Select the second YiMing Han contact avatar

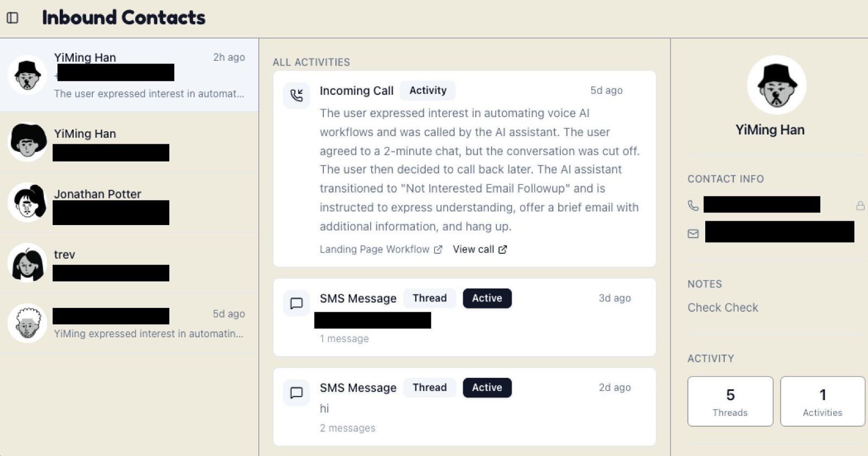[x=28, y=142]
